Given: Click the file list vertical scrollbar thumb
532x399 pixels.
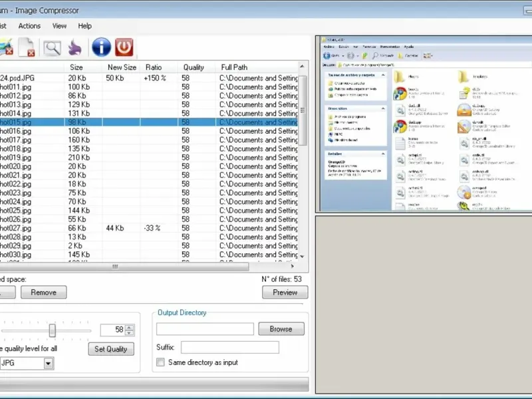Looking at the screenshot, I should point(303,110).
